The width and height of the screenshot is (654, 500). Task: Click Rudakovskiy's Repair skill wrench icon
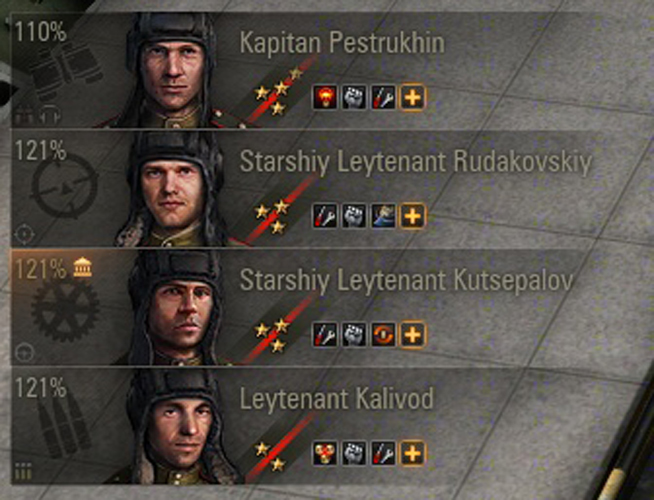[x=325, y=216]
